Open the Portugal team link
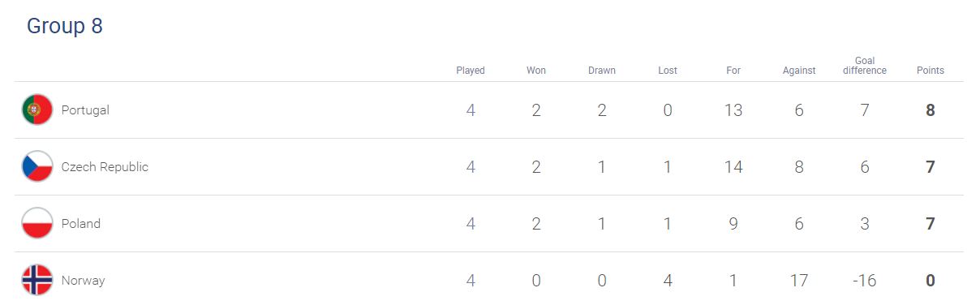 [85, 110]
